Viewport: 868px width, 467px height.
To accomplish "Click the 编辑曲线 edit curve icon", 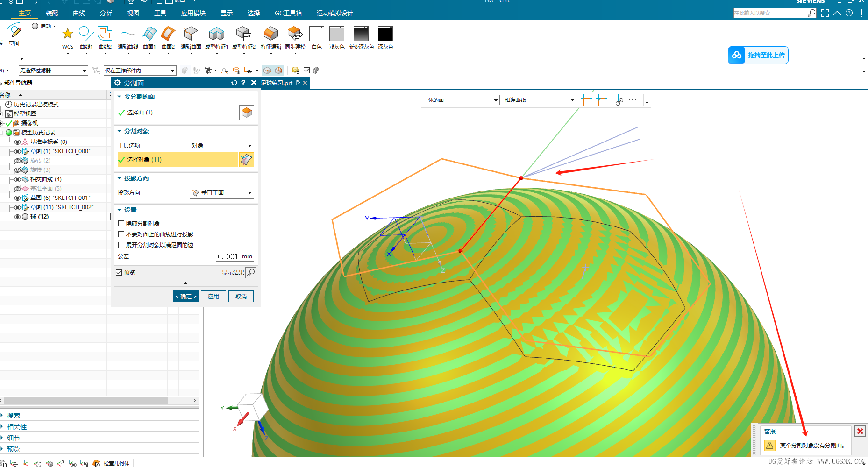I will point(128,34).
